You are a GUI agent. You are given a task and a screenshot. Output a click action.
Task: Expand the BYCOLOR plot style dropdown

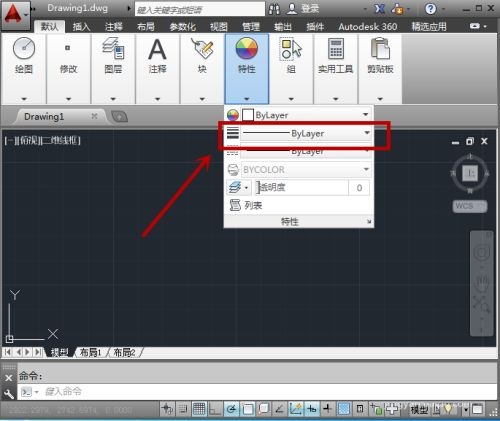pos(366,170)
